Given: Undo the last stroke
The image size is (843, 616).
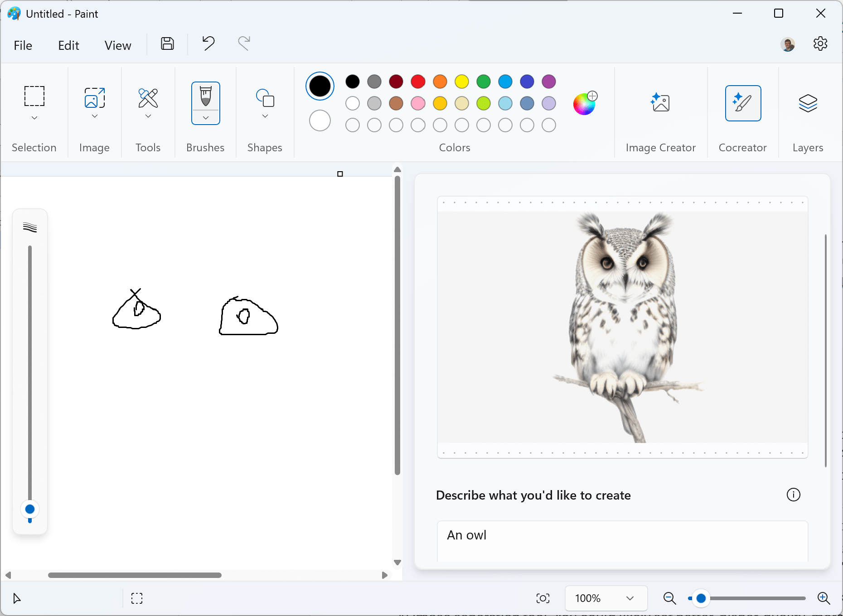Looking at the screenshot, I should click(208, 43).
